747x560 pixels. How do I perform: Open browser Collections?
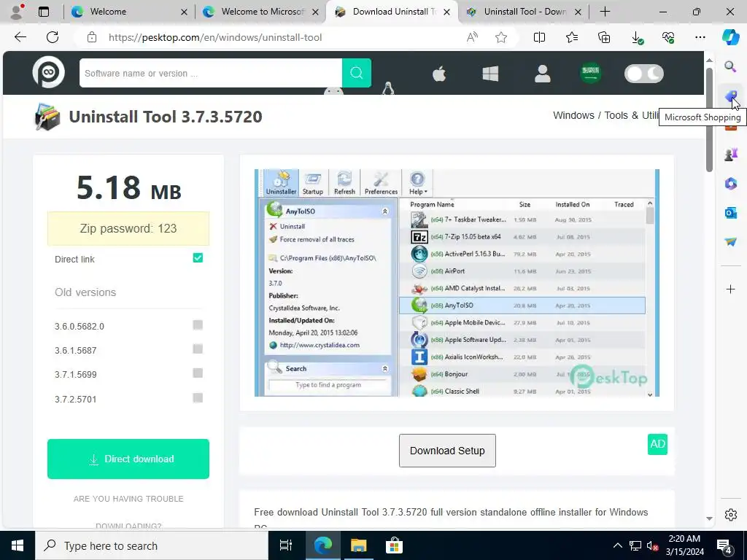tap(603, 37)
